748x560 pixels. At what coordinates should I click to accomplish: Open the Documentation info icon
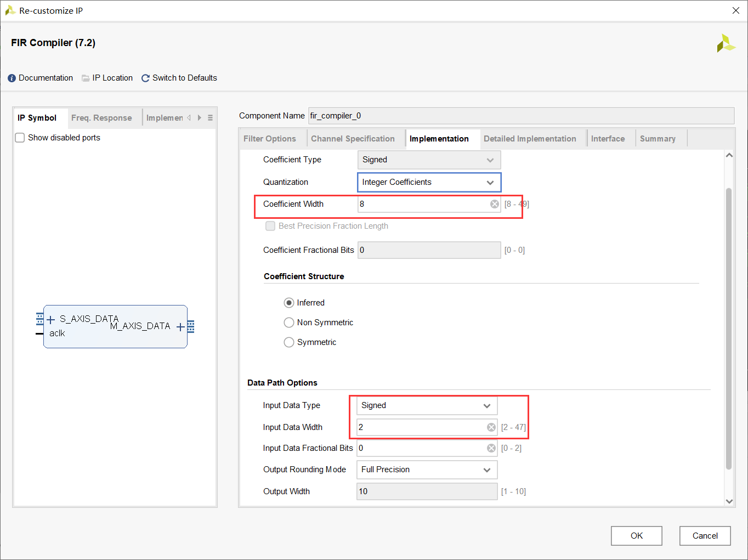(12, 78)
